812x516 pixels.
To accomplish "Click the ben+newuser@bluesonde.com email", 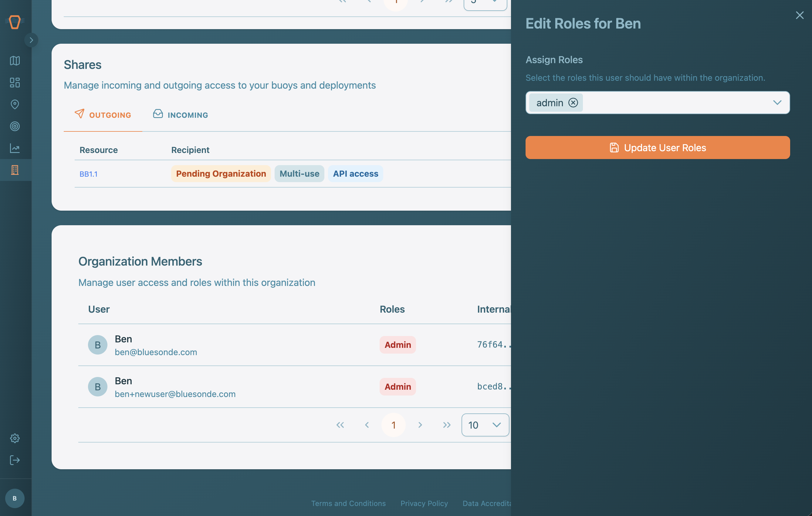I will click(x=175, y=394).
